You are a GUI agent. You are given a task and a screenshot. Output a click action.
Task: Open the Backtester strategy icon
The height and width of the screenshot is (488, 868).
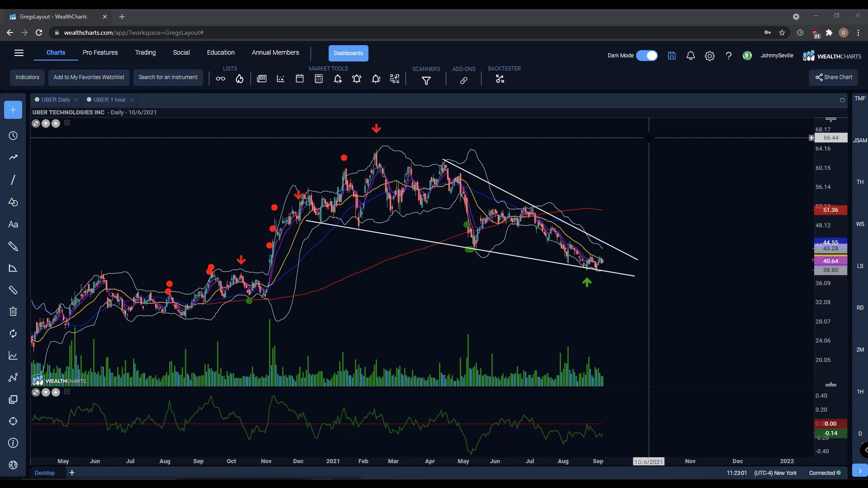[x=500, y=79]
